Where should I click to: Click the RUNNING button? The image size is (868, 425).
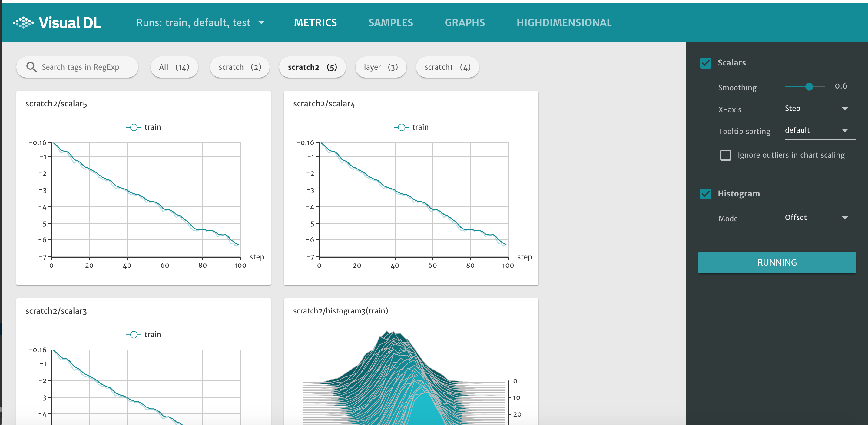click(x=777, y=263)
